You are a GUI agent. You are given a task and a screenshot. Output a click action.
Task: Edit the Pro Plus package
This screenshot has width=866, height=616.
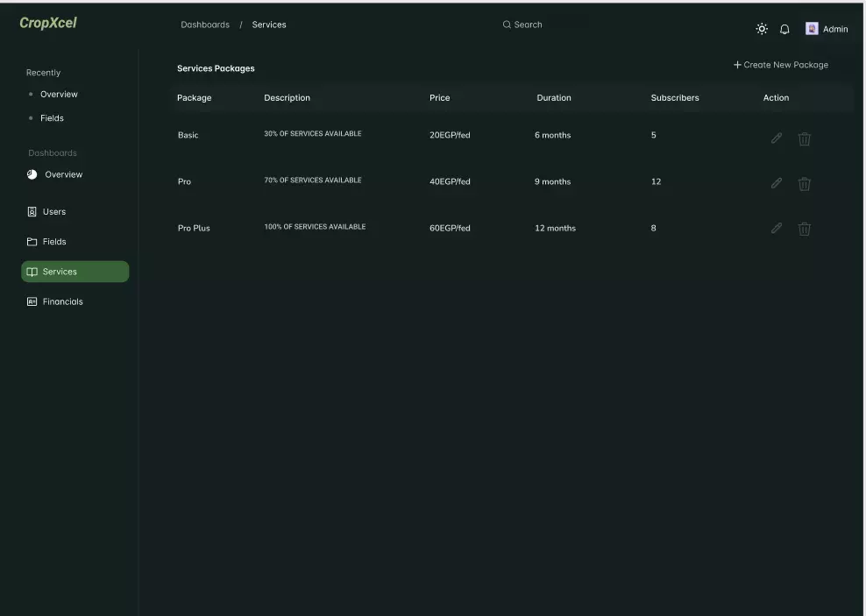click(x=777, y=228)
